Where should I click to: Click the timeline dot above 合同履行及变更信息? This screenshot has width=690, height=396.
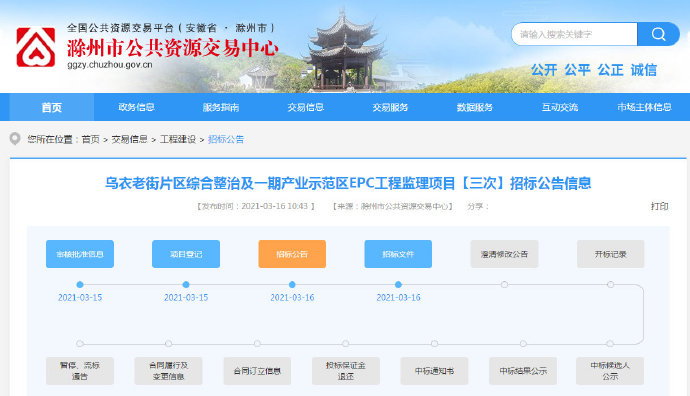168,343
